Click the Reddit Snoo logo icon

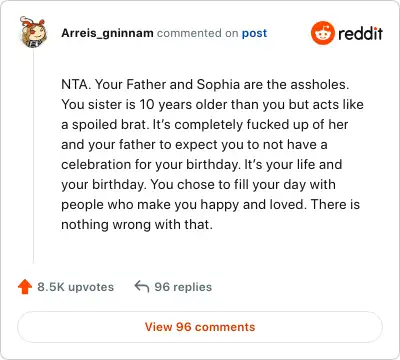tap(322, 33)
